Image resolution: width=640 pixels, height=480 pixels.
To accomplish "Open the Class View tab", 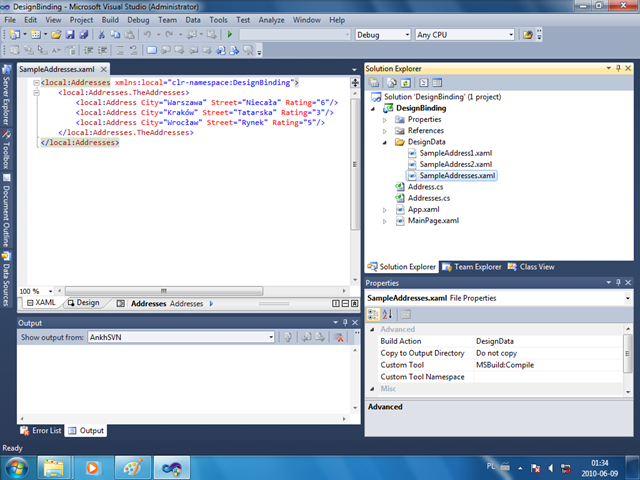I will [531, 267].
